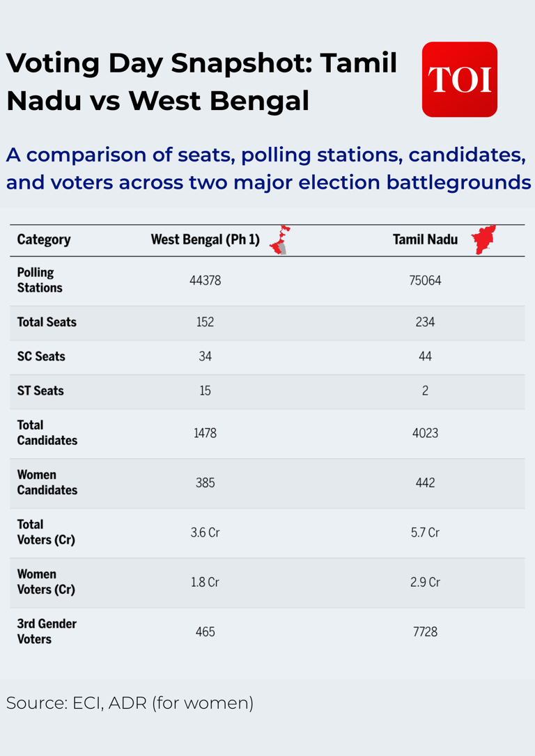Image resolution: width=535 pixels, height=756 pixels.
Task: Select the SC Seats row label
Action: tap(41, 356)
